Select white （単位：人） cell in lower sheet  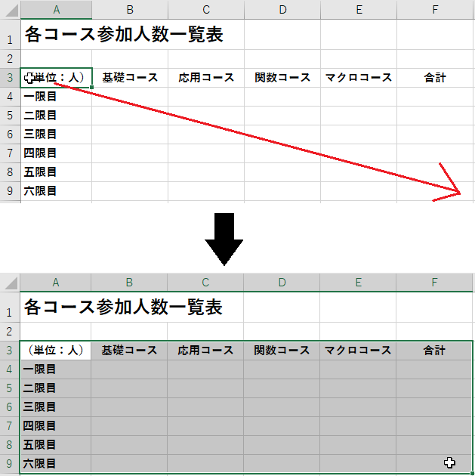click(x=56, y=351)
